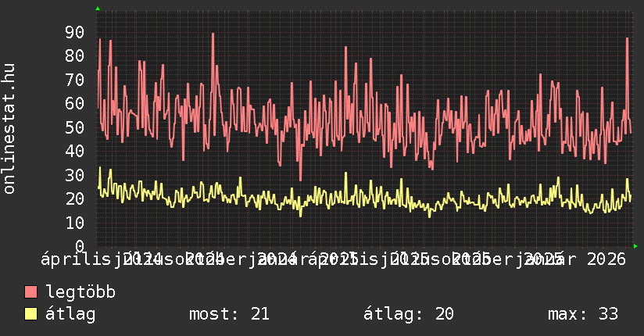The height and width of the screenshot is (336, 644).
Task: Click the 10 label on the Y-axis
Action: click(x=74, y=223)
